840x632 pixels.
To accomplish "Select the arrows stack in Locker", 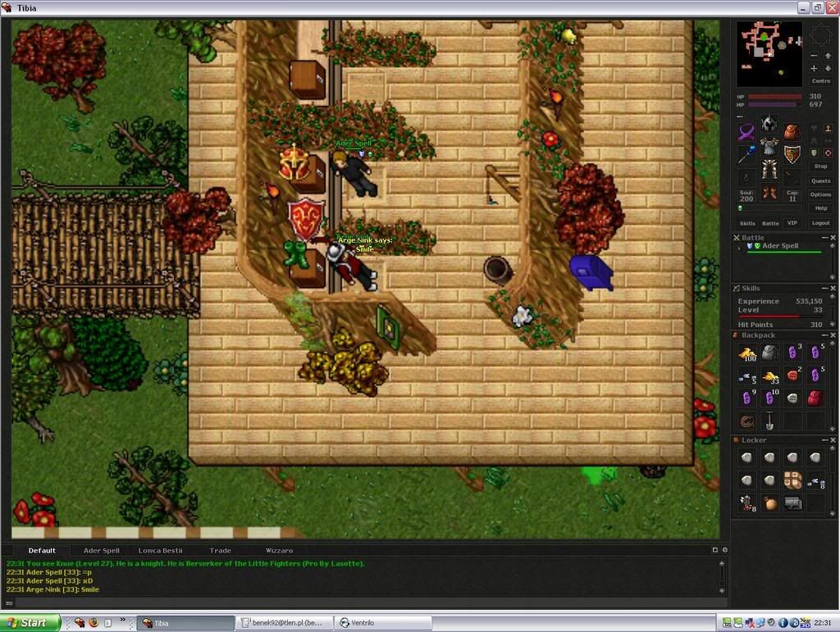I will [x=747, y=503].
